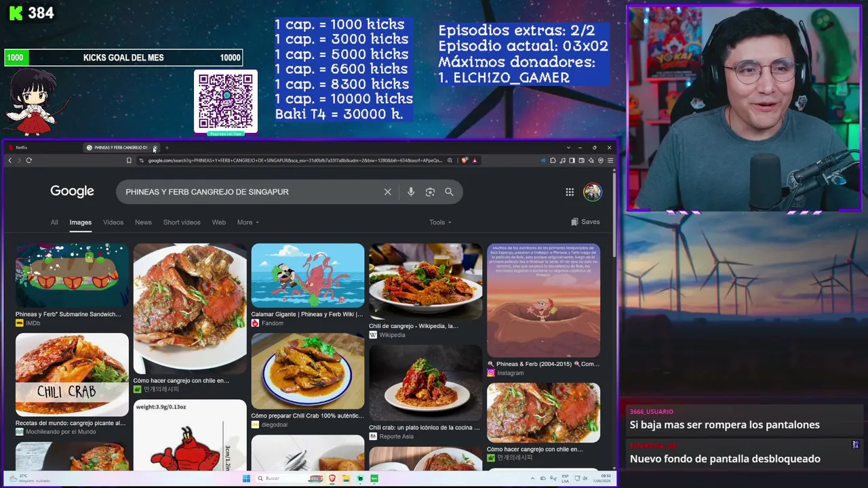Image resolution: width=868 pixels, height=488 pixels.
Task: Clear the Google search text
Action: pos(388,192)
